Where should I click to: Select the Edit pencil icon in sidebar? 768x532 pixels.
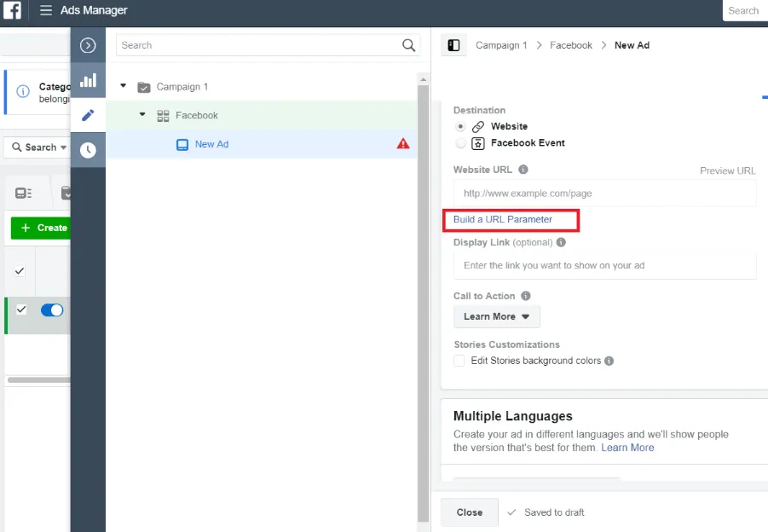tap(88, 115)
